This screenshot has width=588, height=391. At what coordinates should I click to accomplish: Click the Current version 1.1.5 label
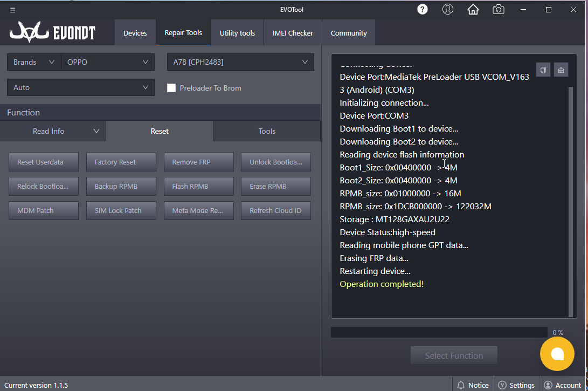pyautogui.click(x=36, y=386)
